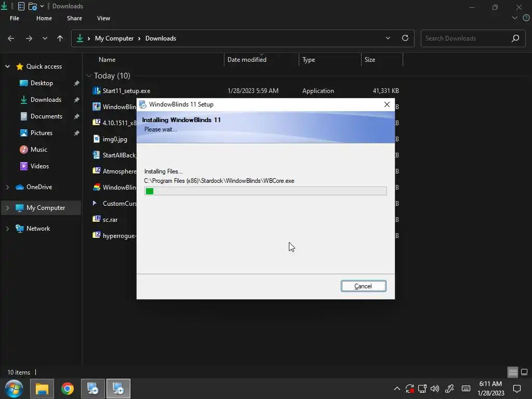Viewport: 532px width, 399px height.
Task: Switch to large icons view layout
Action: click(524, 372)
